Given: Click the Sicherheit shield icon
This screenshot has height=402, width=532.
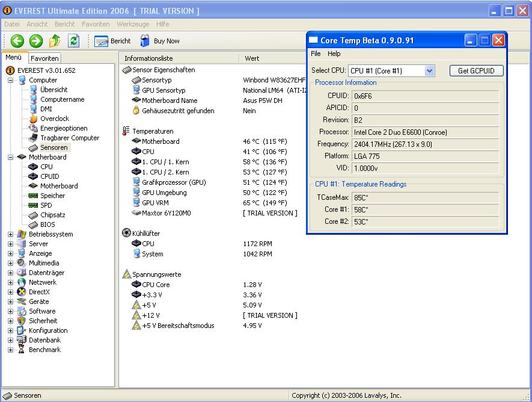Looking at the screenshot, I should [22, 321].
